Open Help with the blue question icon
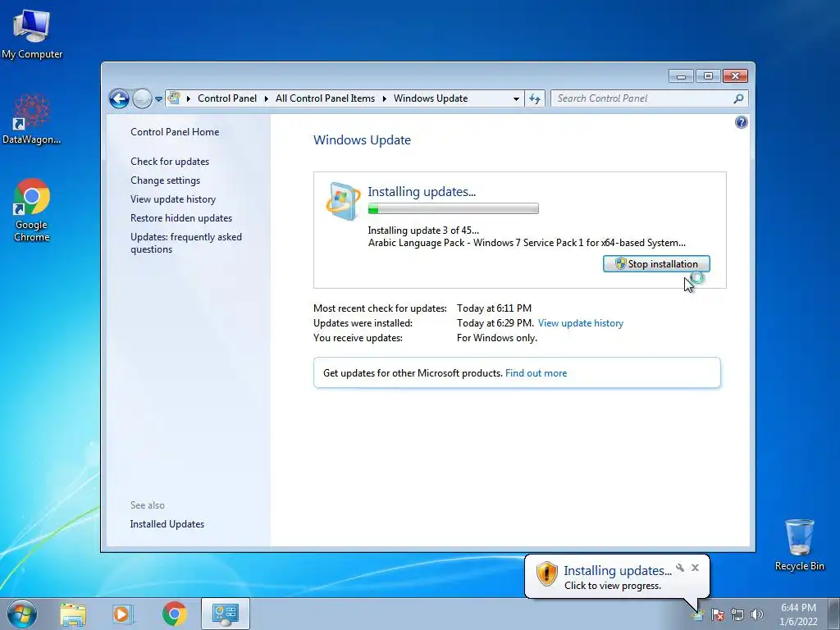Image resolution: width=840 pixels, height=630 pixels. [741, 122]
